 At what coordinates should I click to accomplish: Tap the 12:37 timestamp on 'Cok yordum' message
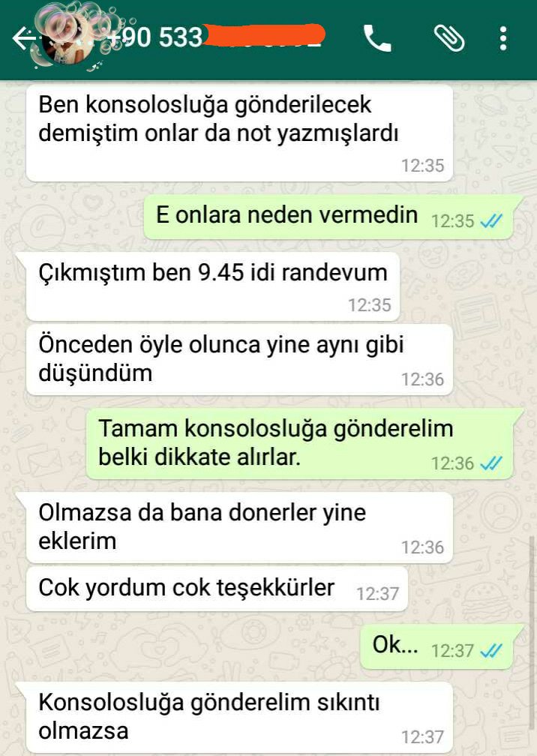tap(377, 594)
